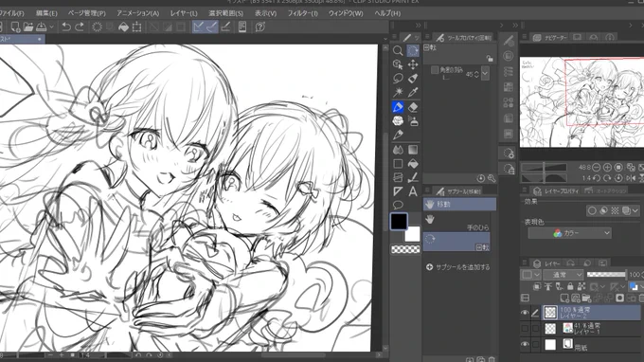
Task: Select the Fill bucket tool in tool palette
Action: tap(413, 164)
